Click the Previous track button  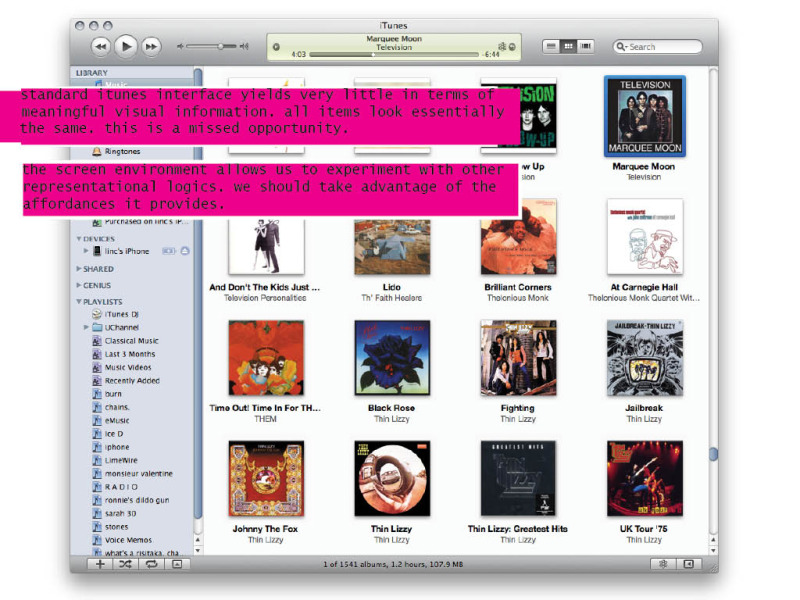101,46
